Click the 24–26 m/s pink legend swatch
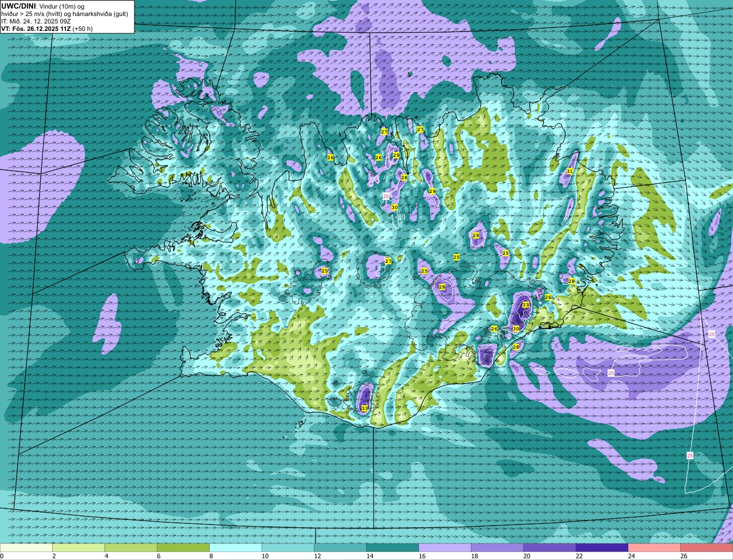 tap(654, 547)
